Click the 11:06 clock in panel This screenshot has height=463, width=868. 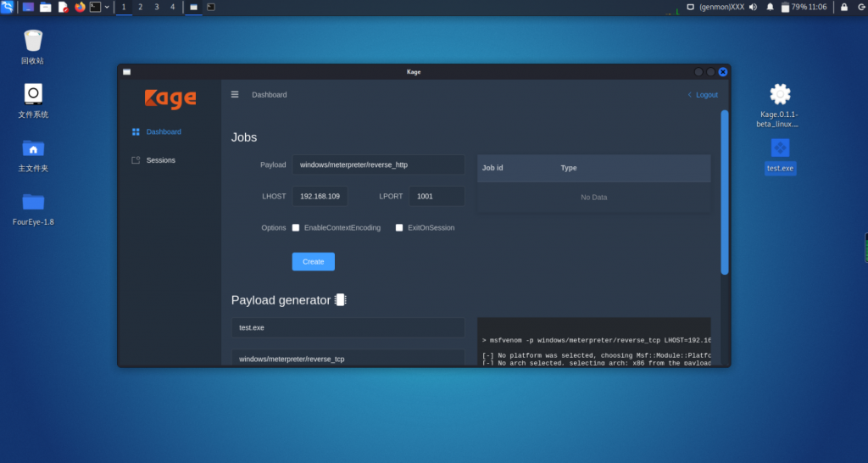817,7
